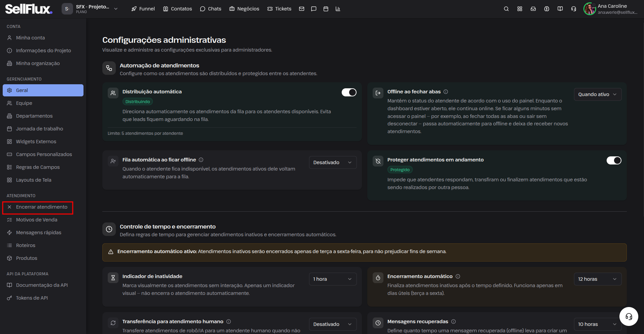This screenshot has width=644, height=334.
Task: Open the 12 horas Encerramento automático dropdown
Action: 598,279
